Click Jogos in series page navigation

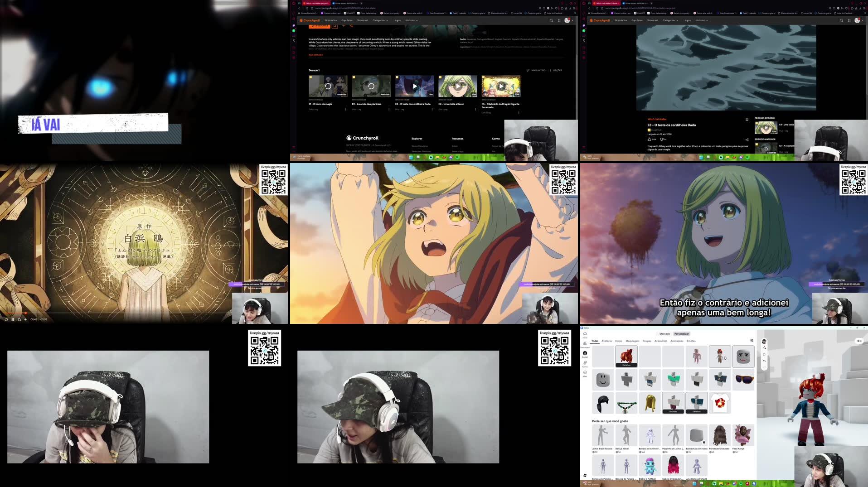pos(398,20)
